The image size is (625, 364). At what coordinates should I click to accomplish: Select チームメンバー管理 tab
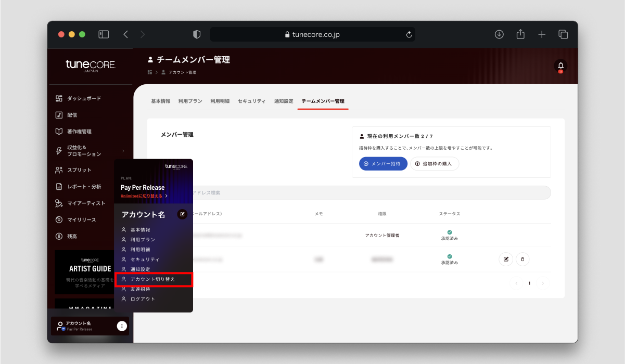[x=323, y=101]
